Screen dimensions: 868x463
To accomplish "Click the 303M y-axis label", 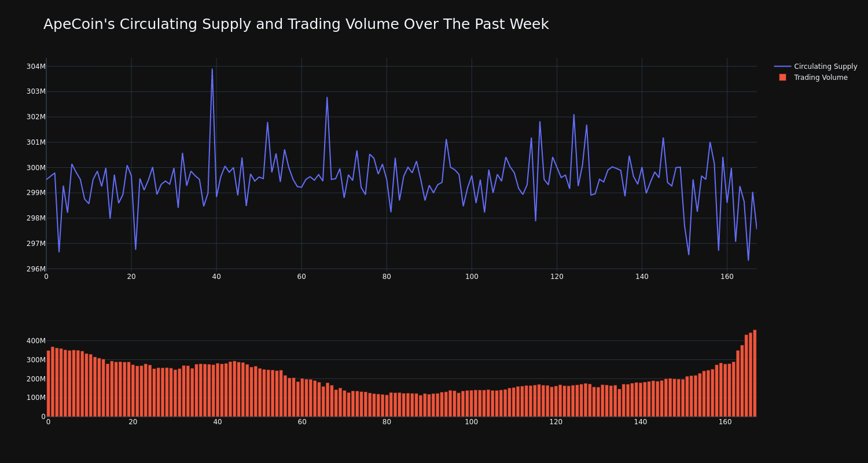I will coord(36,91).
